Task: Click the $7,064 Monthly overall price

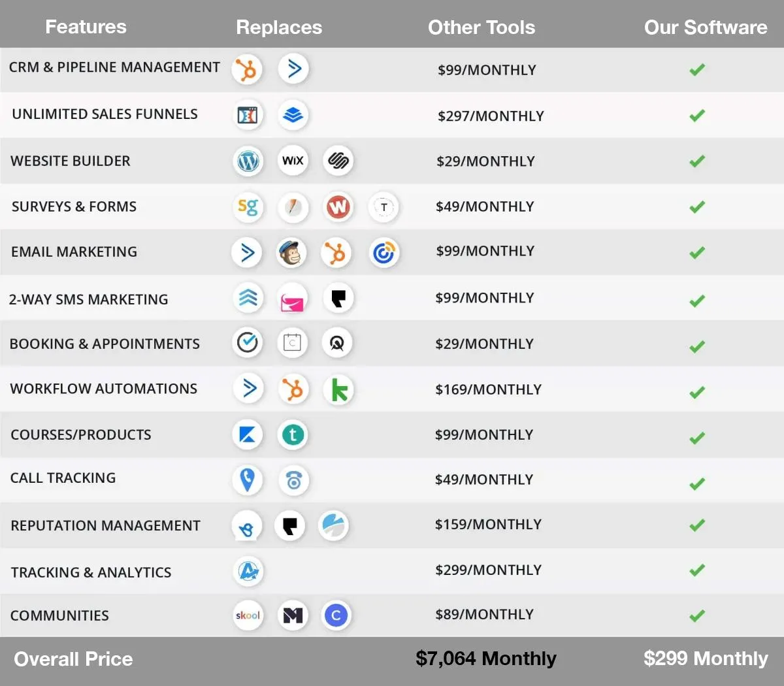Action: pos(486,659)
